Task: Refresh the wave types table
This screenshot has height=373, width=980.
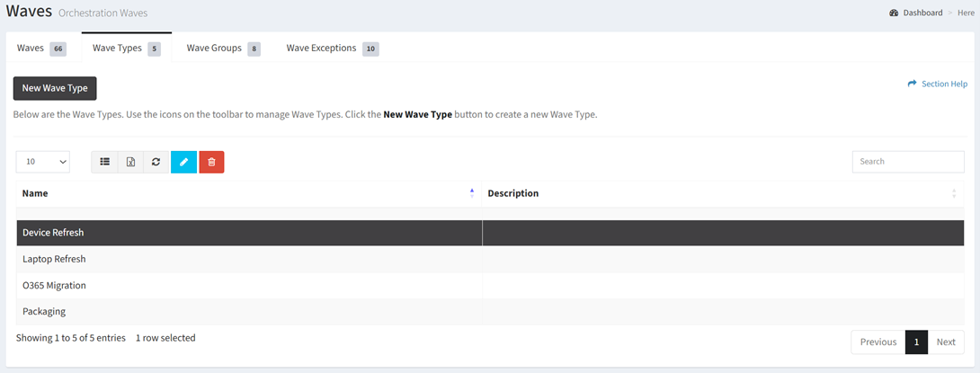Action: [156, 162]
